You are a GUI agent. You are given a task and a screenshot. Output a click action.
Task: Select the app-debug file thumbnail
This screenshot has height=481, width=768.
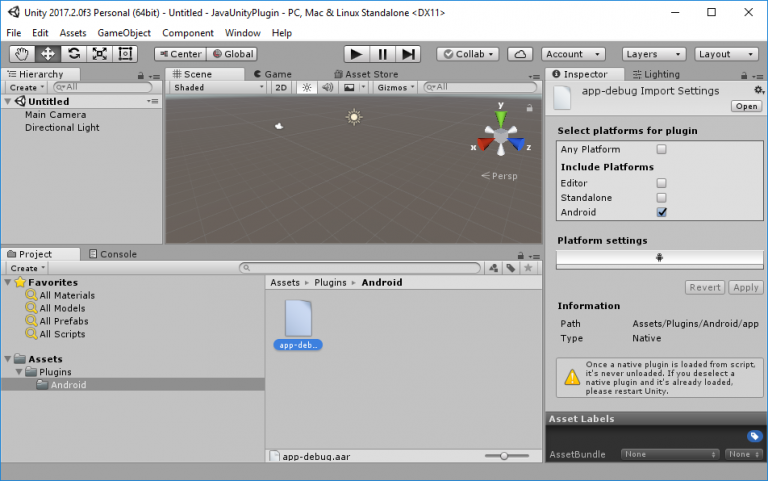tap(298, 319)
